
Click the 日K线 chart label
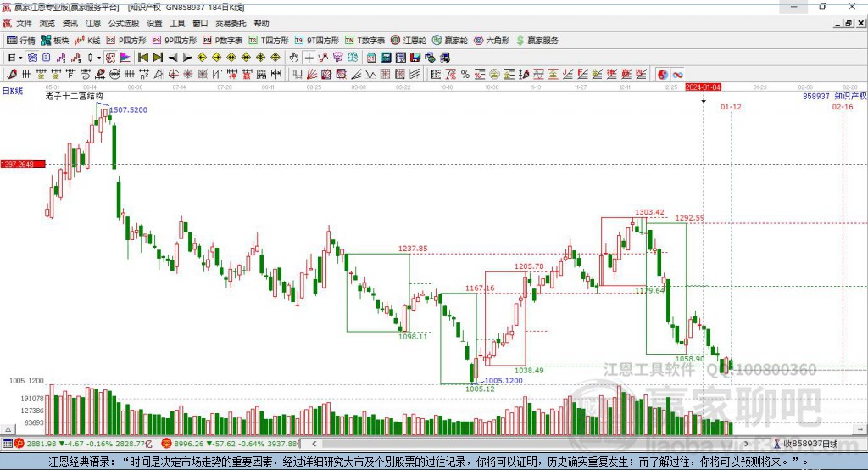pos(13,91)
